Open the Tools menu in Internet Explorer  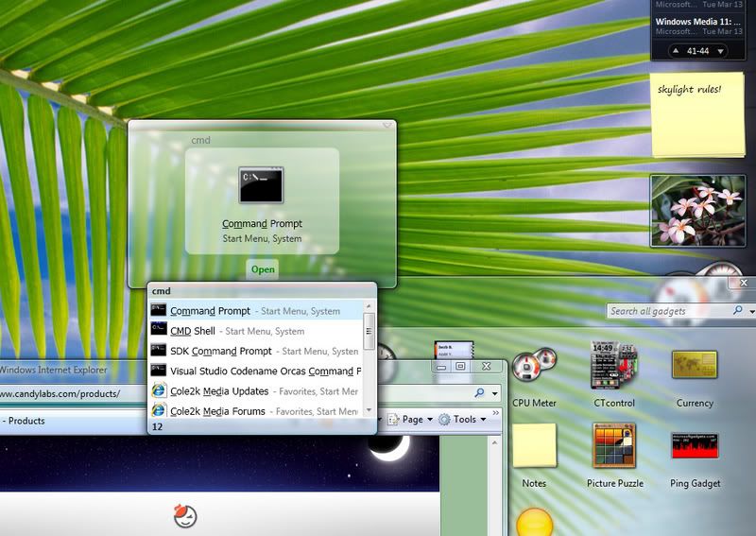[462, 419]
